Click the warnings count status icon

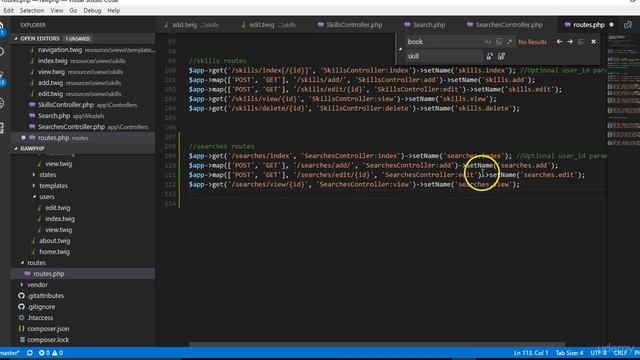pyautogui.click(x=58, y=353)
